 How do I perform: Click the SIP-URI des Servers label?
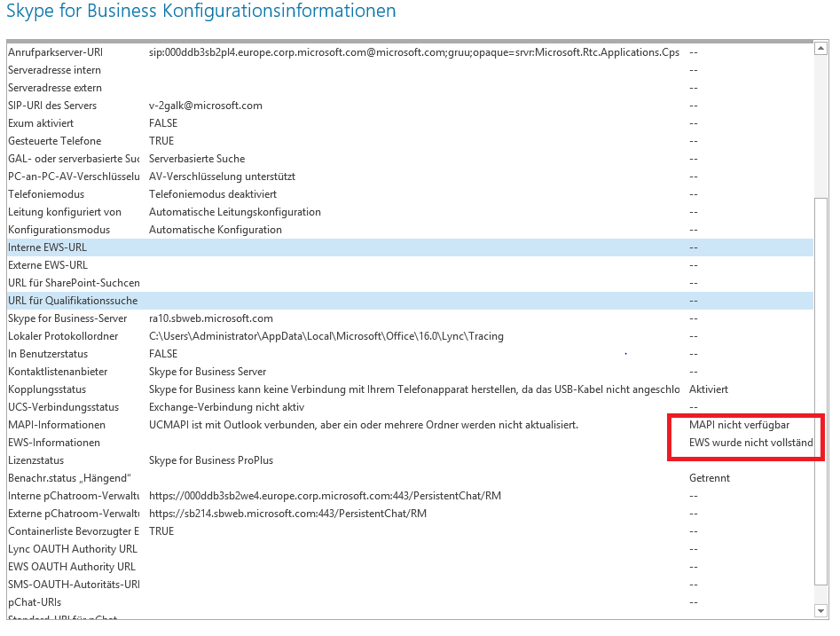(x=52, y=106)
